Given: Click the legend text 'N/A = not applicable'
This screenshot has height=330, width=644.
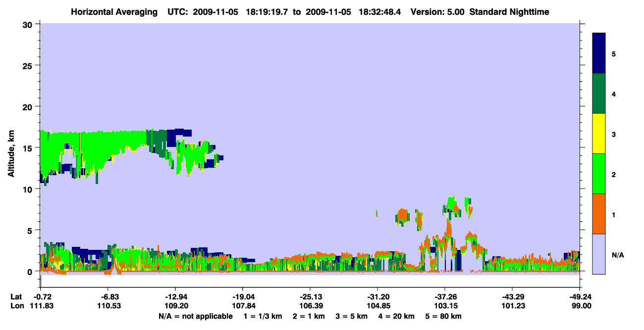Looking at the screenshot, I should click(x=195, y=316).
